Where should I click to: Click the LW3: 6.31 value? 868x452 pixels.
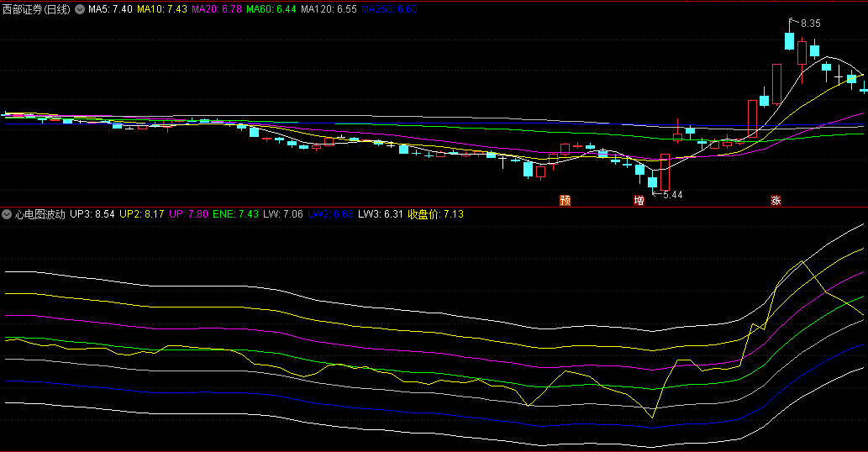[381, 214]
